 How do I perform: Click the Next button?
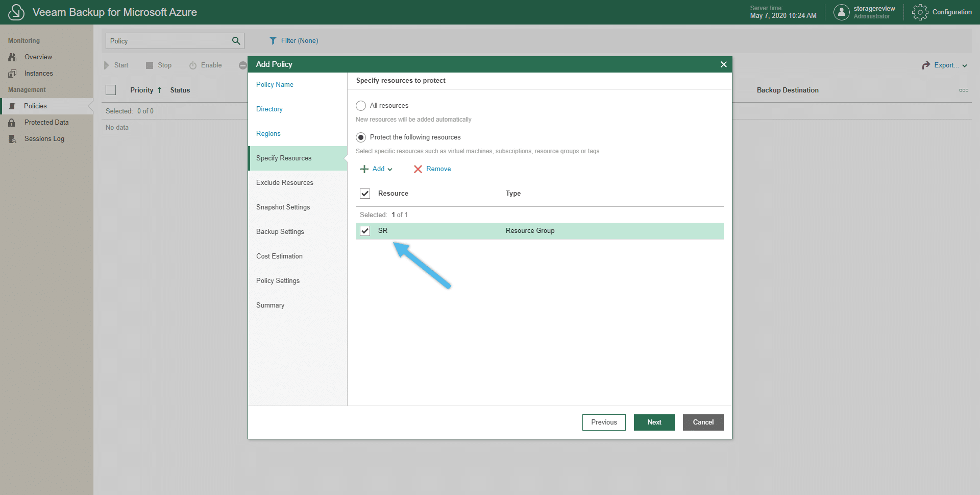654,422
